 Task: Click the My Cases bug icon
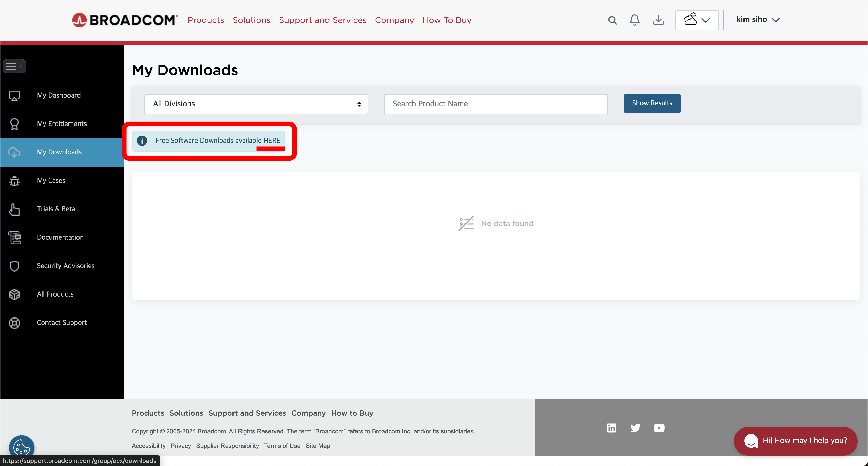(14, 181)
